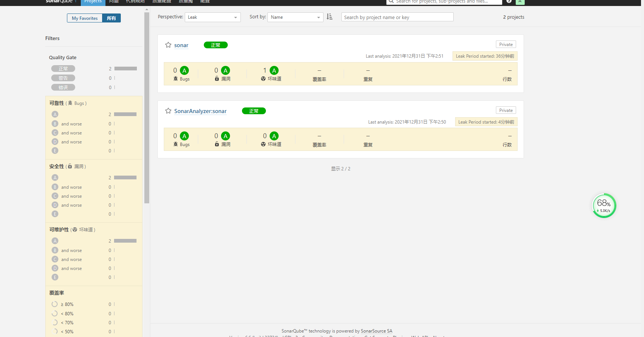Click the 68% network speed floating widget
644x337 pixels.
point(604,206)
